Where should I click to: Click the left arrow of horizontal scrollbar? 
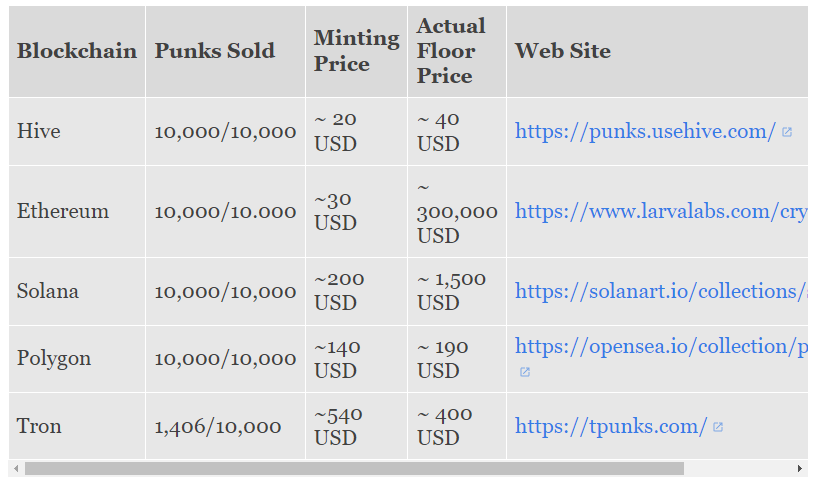16,468
